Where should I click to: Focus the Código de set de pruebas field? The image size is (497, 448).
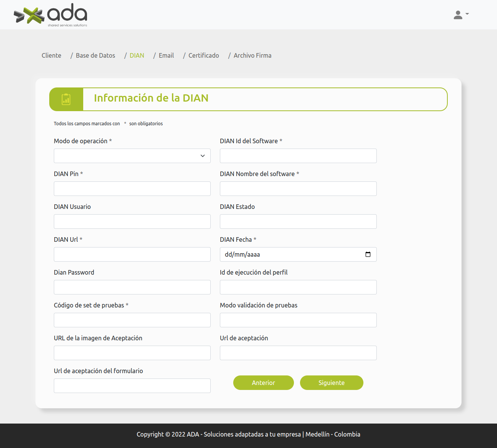point(132,320)
